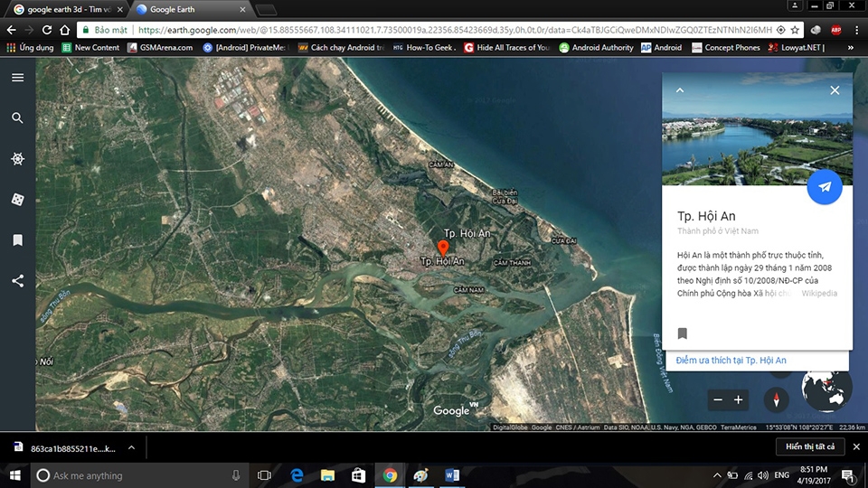Open the Voyager ship wheel icon

coord(18,159)
